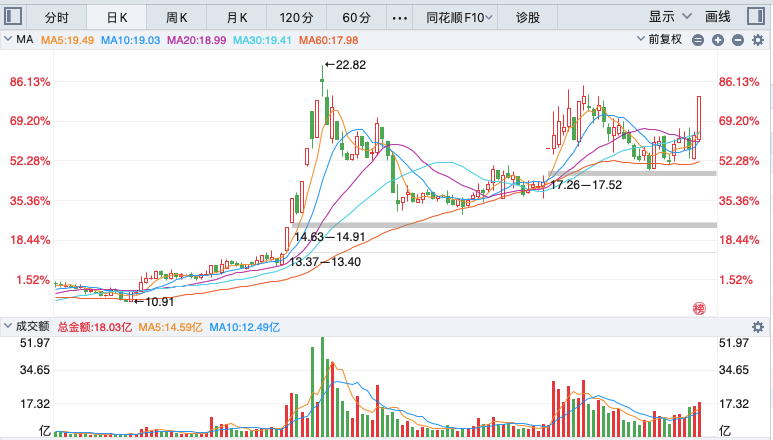Open the 前复权 adjustment dropdown
Screen dimensions: 773x440
point(660,39)
